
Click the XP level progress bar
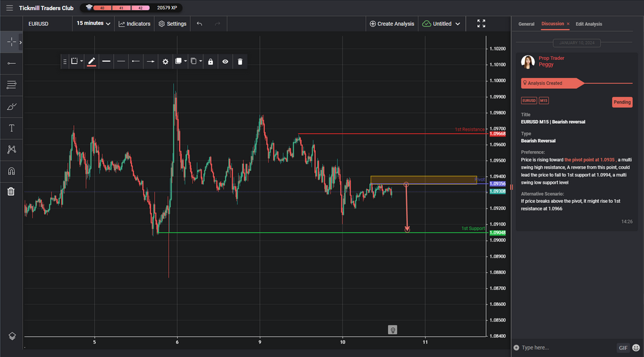click(121, 8)
